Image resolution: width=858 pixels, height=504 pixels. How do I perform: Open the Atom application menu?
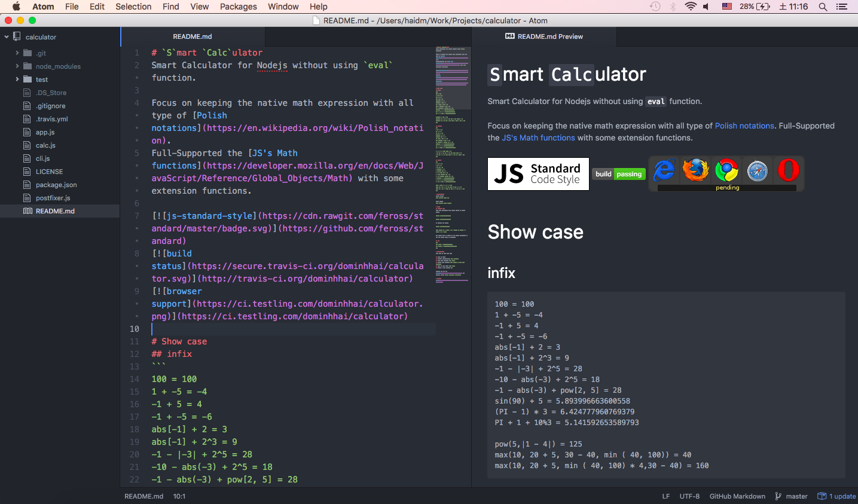tap(43, 7)
